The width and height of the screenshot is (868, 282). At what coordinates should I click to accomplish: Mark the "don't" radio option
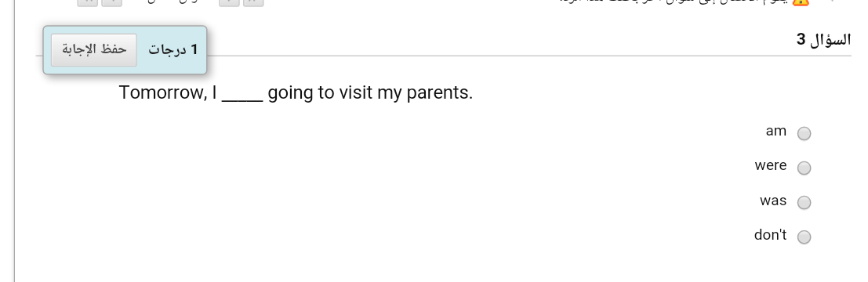coord(804,237)
